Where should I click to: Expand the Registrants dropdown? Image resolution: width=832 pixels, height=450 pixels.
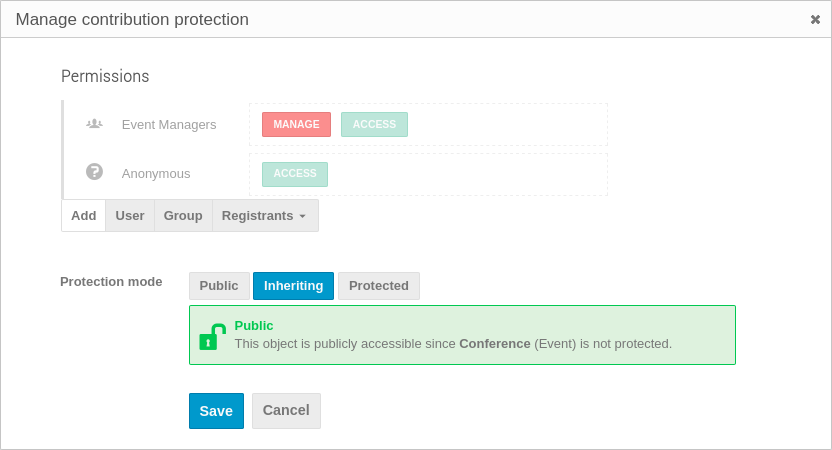coord(265,216)
